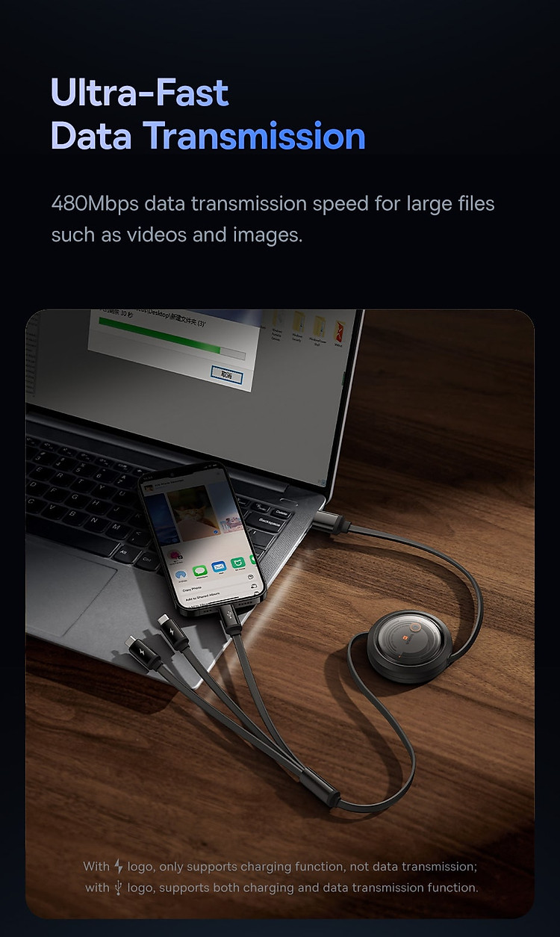Click the lightning logo in the footnote
Screen dimensions: 560x937
click(118, 867)
